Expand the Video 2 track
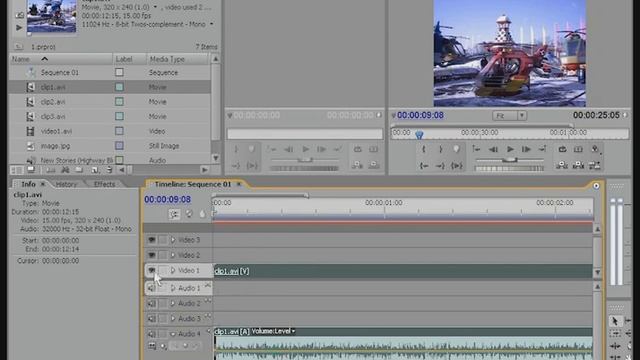640x360 pixels. [173, 255]
